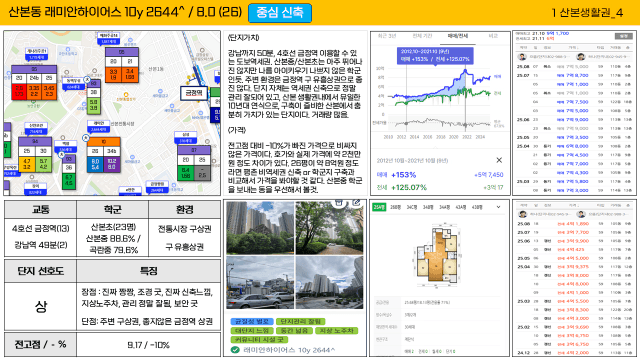Click first agent avatar in rent list
640x360 pixels.
[522, 214]
